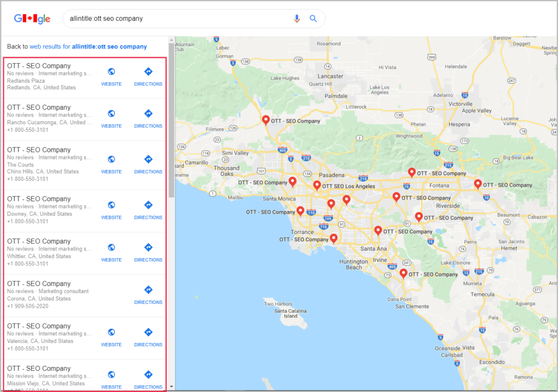Viewport: 558px width, 392px height.
Task: Open Website for Rancho Cucamonga listing
Action: [x=111, y=118]
